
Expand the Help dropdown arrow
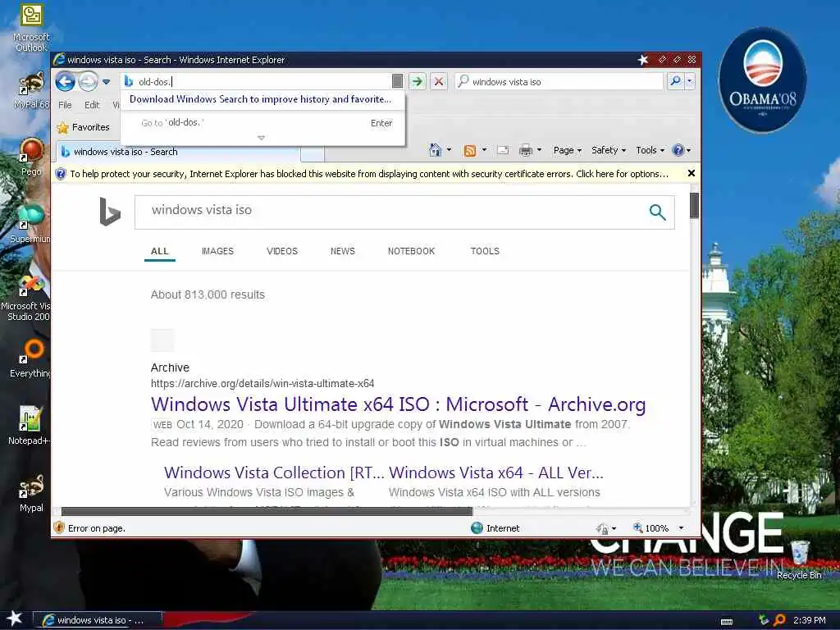click(689, 150)
